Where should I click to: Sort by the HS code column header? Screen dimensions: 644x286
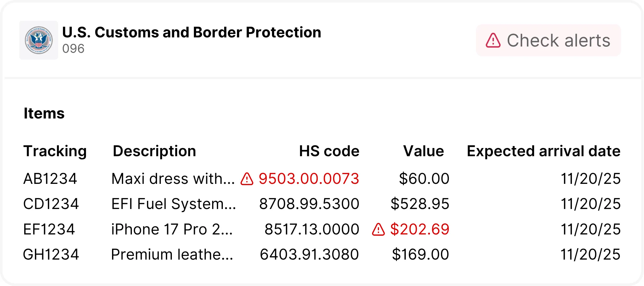[329, 151]
